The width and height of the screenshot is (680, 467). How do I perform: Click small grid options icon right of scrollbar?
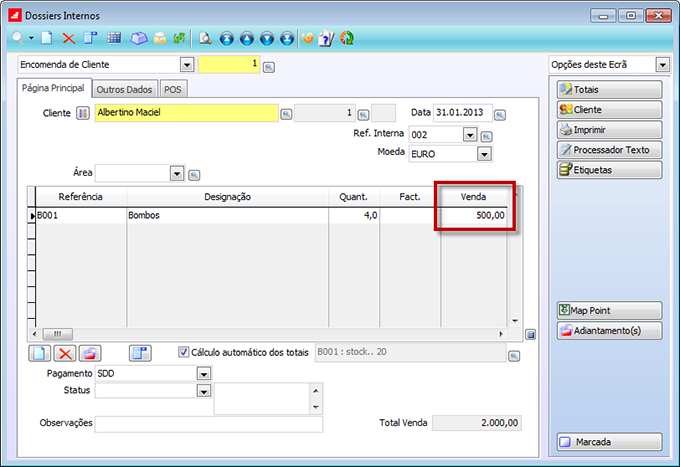coord(530,334)
